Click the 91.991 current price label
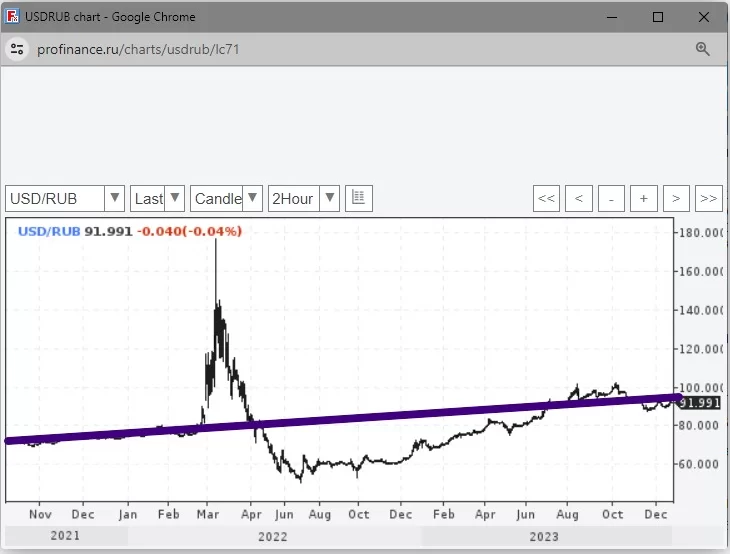Viewport: 730px width, 554px height. 700,402
